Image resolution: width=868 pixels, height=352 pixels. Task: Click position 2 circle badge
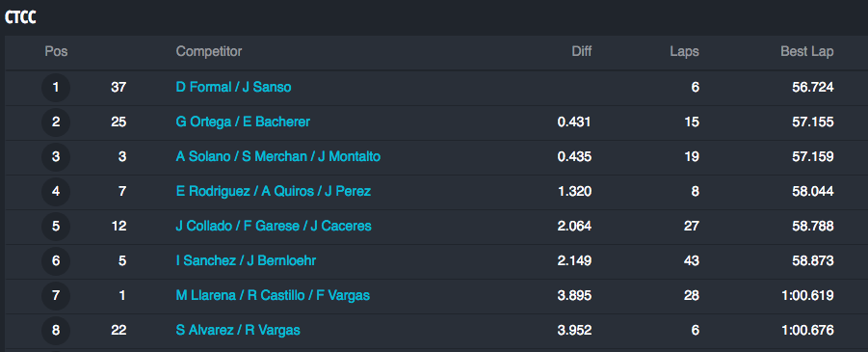coord(56,122)
